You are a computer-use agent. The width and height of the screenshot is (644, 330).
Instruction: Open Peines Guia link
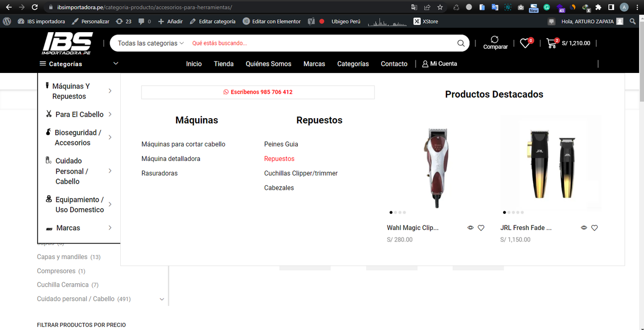pyautogui.click(x=281, y=144)
